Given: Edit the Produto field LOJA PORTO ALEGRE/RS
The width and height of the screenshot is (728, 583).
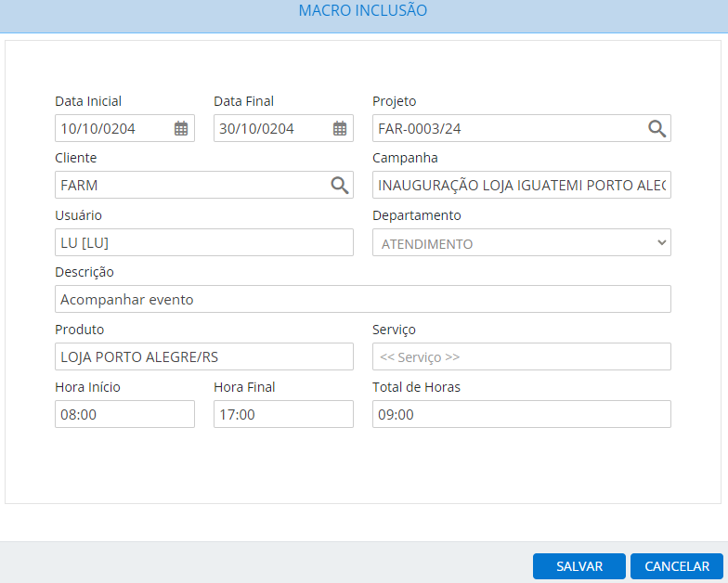Looking at the screenshot, I should point(204,356).
